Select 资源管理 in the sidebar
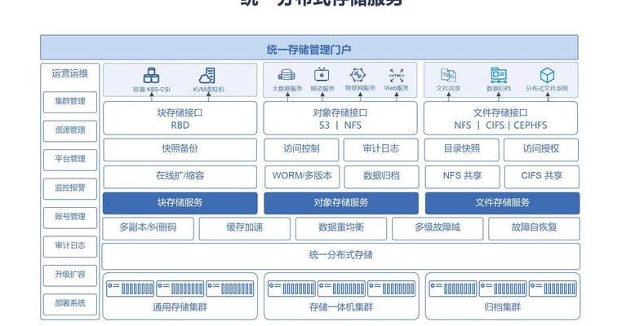Viewport: 644px width, 326px height. 70,131
